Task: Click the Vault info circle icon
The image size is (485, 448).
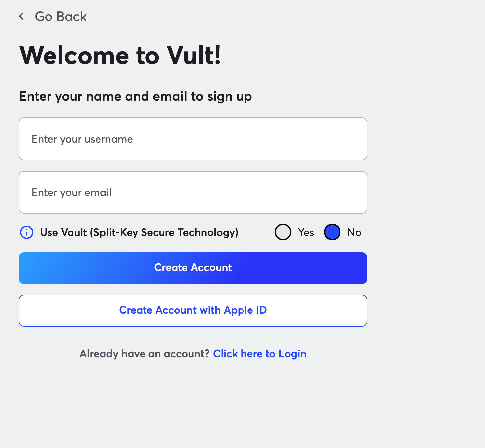Action: (x=27, y=232)
